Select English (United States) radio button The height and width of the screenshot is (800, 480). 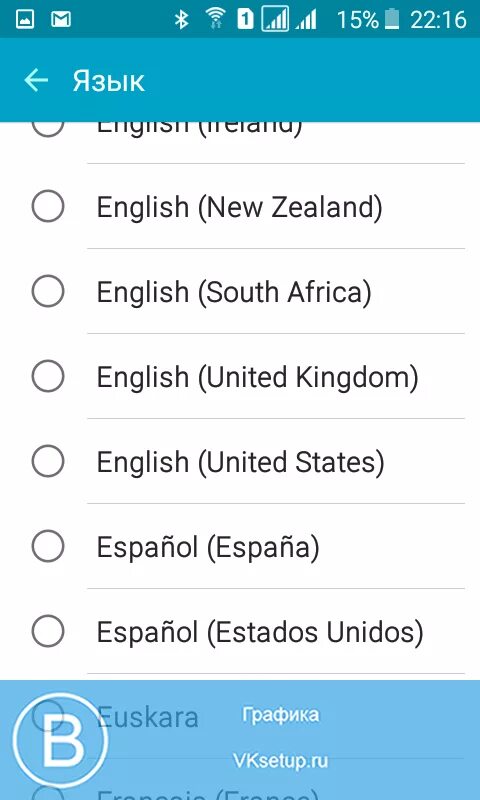48,461
